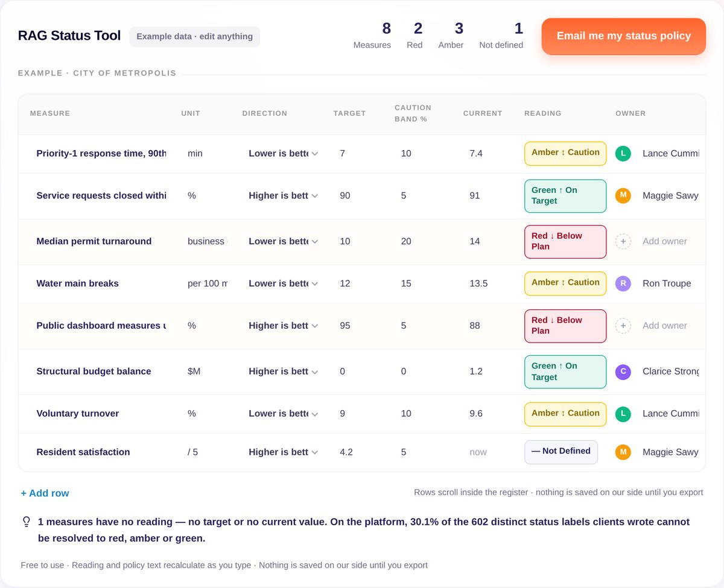
Task: Open direction dropdown for Structural budget balance
Action: pyautogui.click(x=283, y=371)
